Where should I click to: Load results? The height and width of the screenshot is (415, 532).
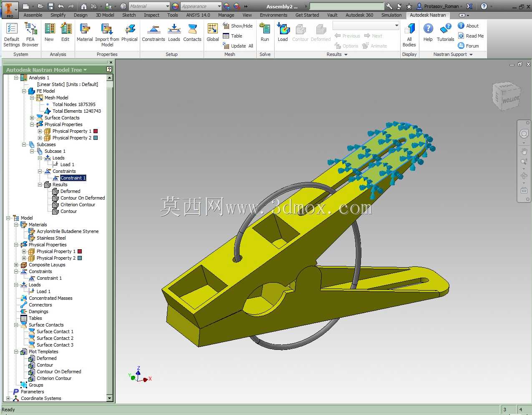(x=283, y=33)
